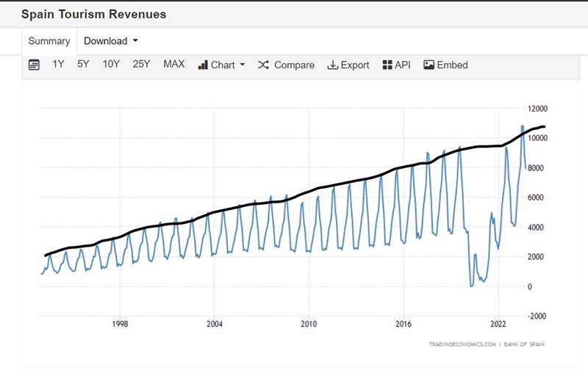Click the Spain Tourism Revenues heading
The image size is (588, 392).
click(93, 14)
